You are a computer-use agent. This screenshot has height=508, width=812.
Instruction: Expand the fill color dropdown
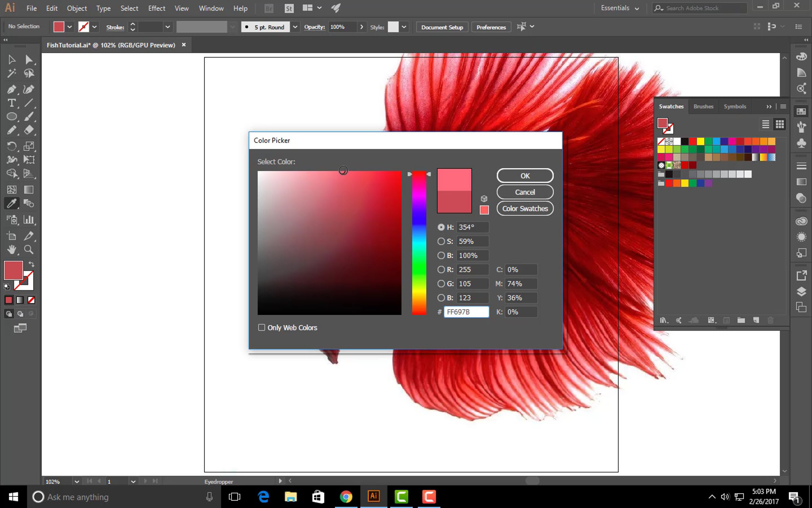tap(70, 27)
